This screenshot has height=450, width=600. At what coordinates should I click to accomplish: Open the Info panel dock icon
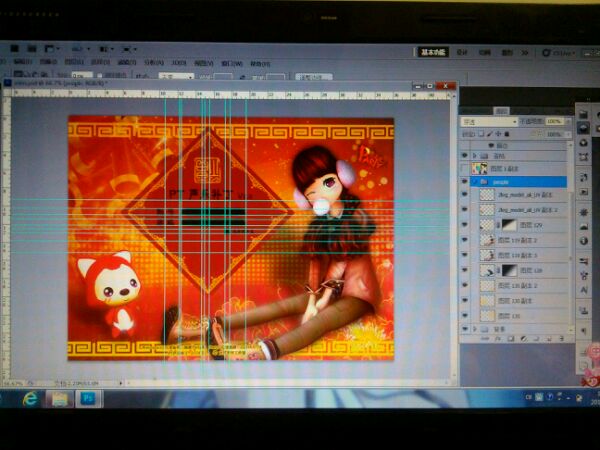[x=583, y=241]
